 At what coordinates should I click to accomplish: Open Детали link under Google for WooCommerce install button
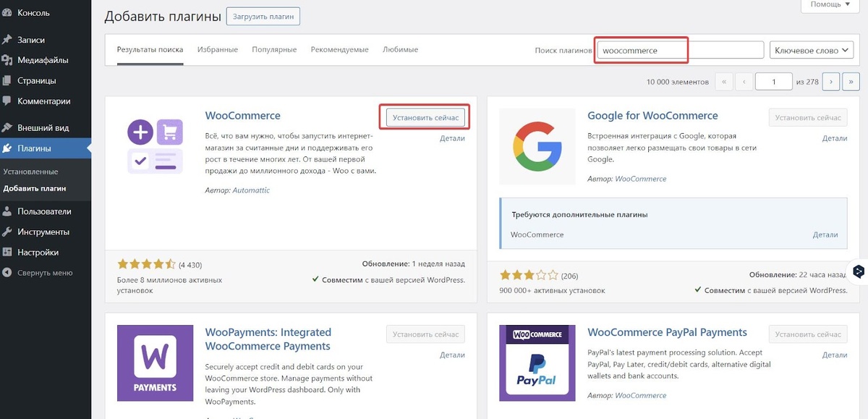click(x=834, y=137)
